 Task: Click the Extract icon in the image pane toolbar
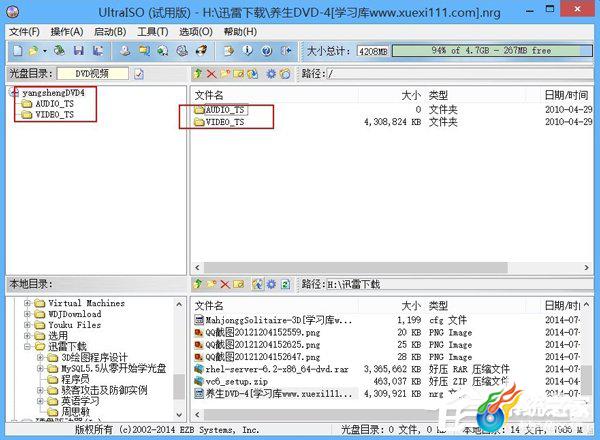coord(253,73)
